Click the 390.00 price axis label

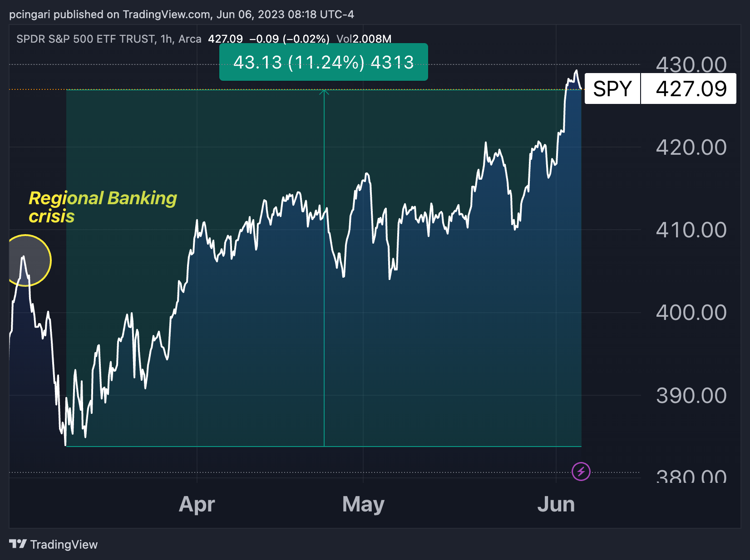pyautogui.click(x=691, y=396)
